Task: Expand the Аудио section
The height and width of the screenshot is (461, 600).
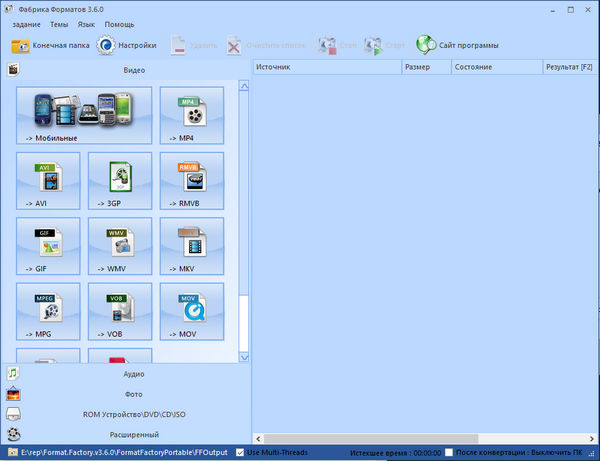Action: [134, 374]
